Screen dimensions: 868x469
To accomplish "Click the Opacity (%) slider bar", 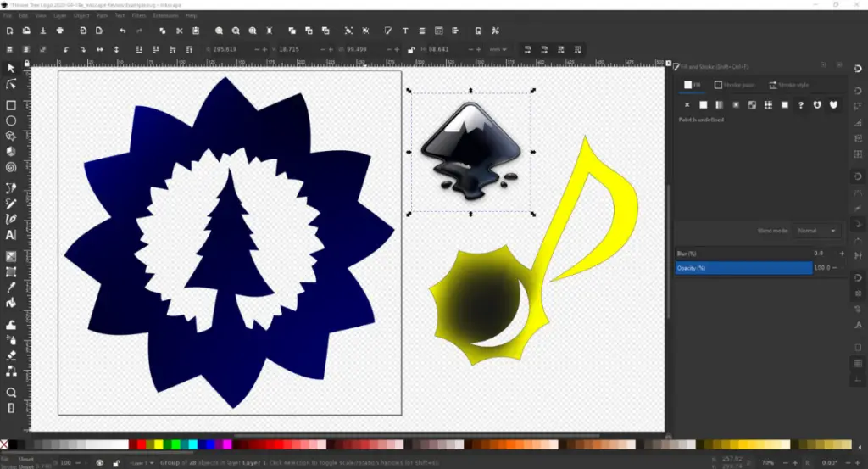I will coord(744,268).
